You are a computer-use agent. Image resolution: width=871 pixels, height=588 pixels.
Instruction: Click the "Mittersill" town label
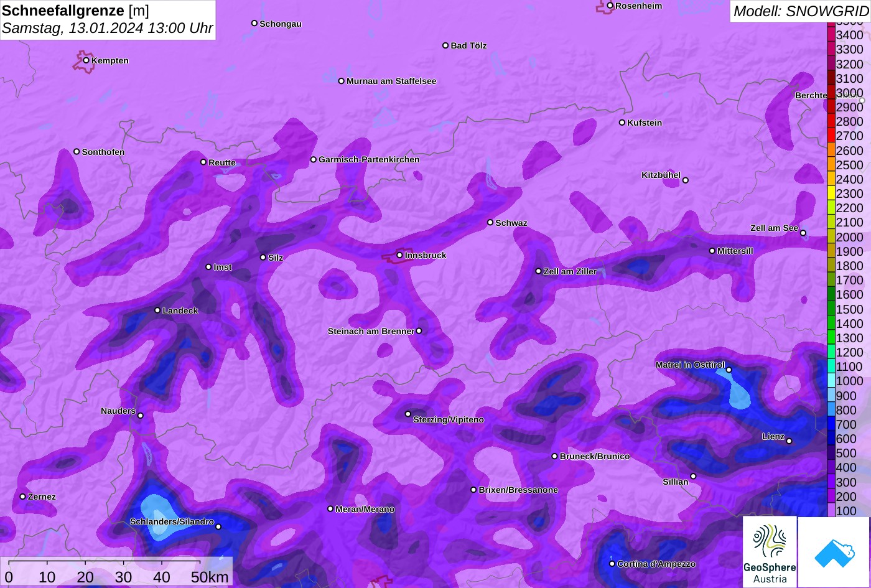coord(735,251)
